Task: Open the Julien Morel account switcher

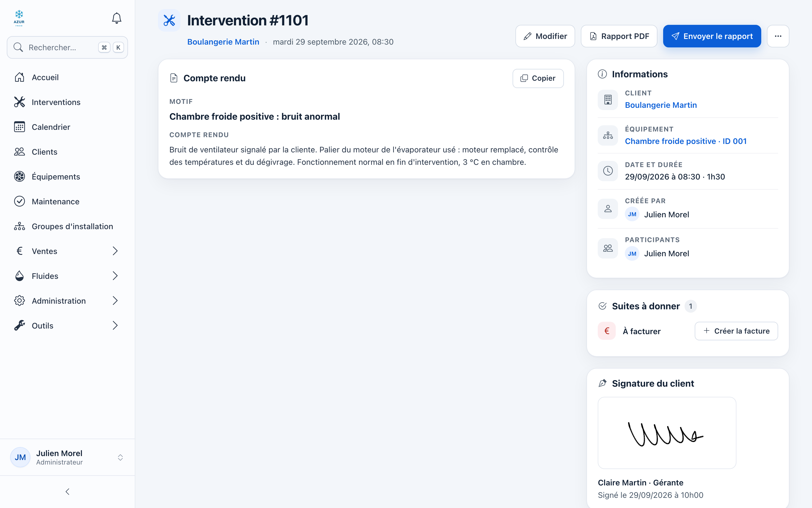Action: tap(67, 457)
